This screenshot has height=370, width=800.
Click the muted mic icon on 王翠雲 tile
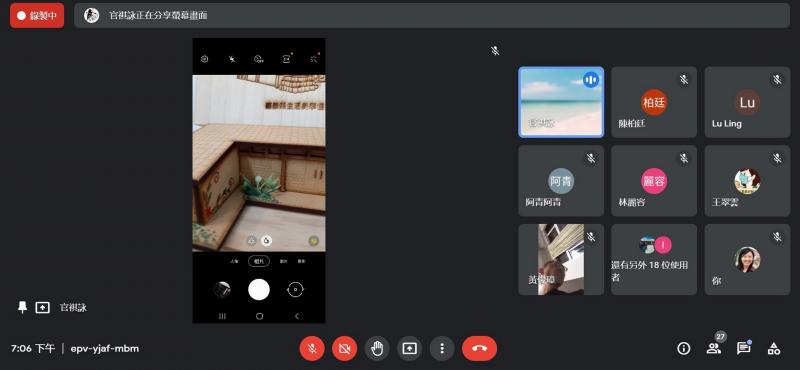777,158
